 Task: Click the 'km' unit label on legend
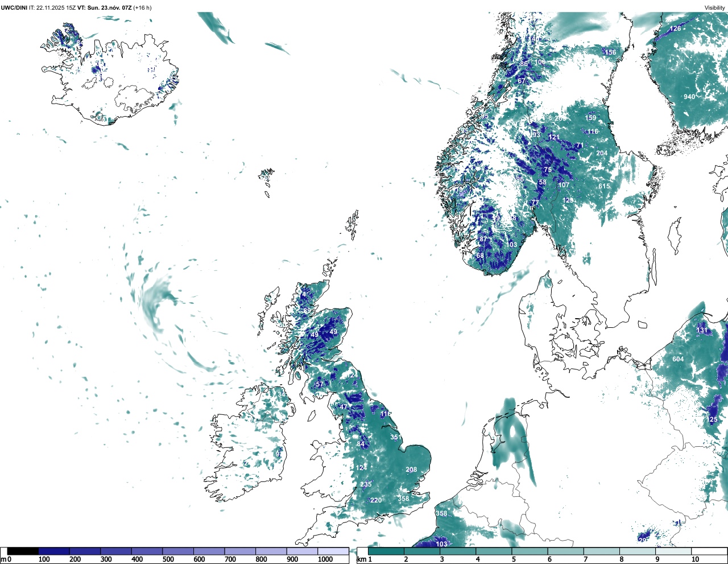(x=361, y=559)
